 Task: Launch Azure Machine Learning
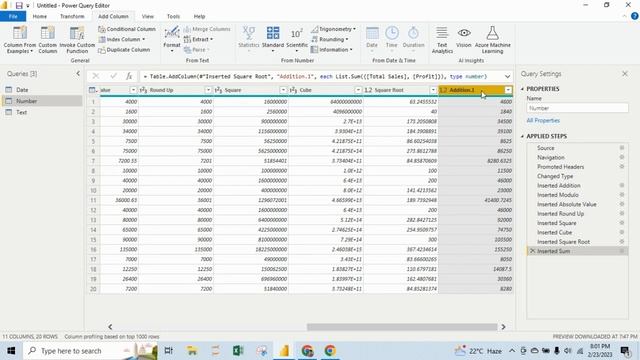(x=492, y=40)
